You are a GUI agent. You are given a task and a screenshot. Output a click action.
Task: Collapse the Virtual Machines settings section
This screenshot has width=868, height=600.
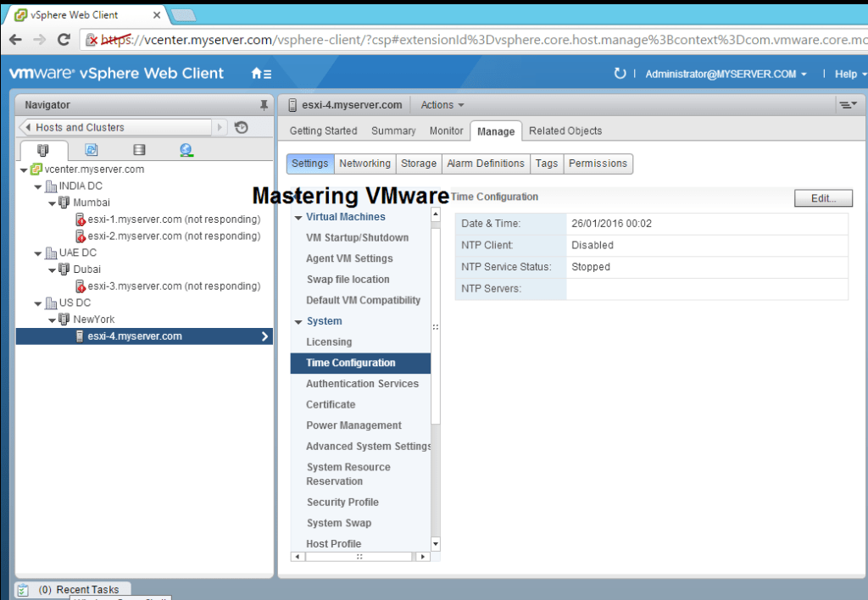click(x=298, y=216)
